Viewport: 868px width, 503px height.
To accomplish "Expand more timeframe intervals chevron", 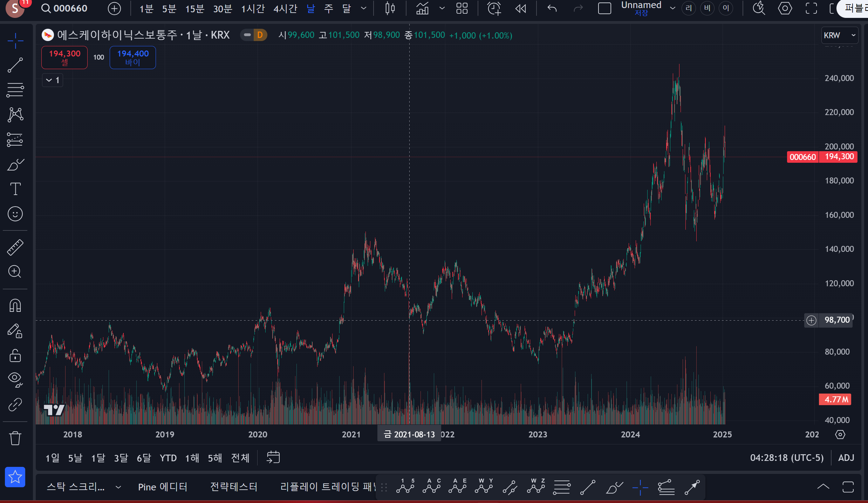I will point(364,8).
